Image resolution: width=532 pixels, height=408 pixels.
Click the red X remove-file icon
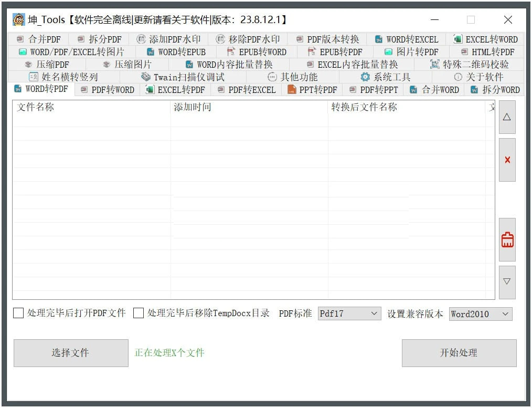pyautogui.click(x=507, y=160)
